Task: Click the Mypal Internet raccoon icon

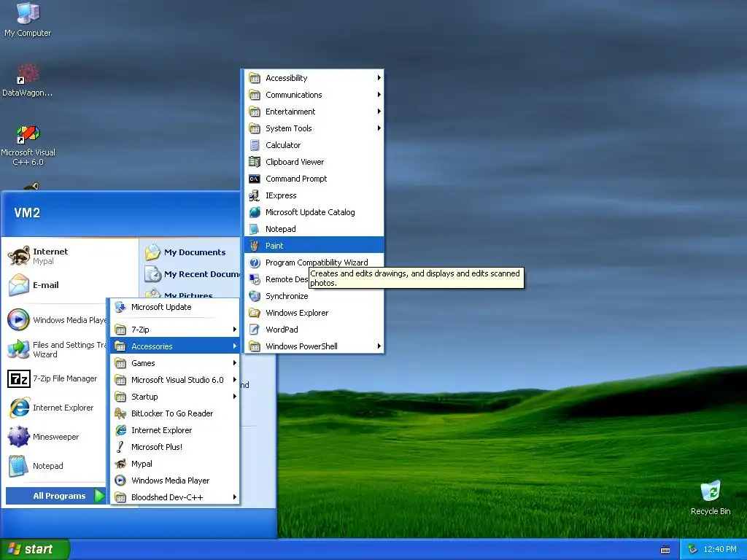Action: tap(19, 256)
